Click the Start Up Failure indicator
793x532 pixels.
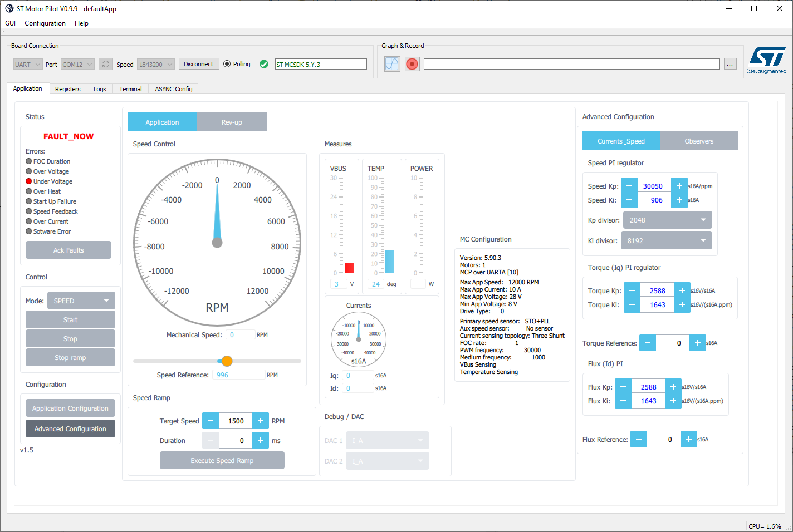pos(28,201)
